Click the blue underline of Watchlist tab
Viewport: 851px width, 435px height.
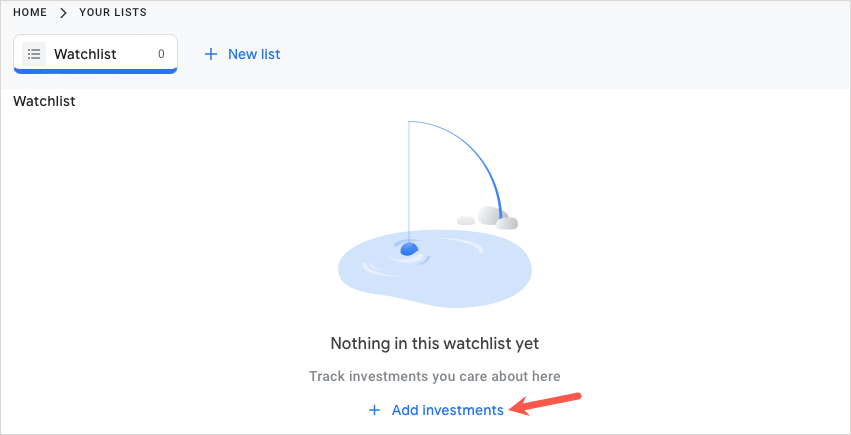click(95, 71)
